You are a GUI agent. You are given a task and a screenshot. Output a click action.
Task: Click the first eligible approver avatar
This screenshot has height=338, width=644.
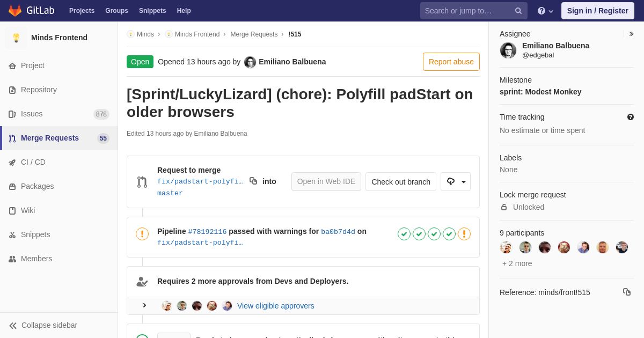[x=167, y=306]
